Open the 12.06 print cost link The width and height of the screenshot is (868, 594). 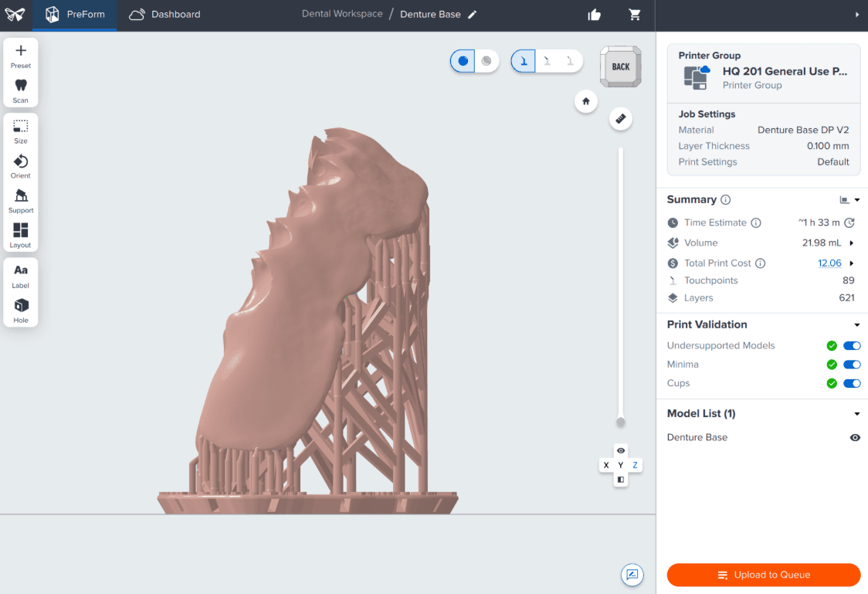tap(829, 263)
